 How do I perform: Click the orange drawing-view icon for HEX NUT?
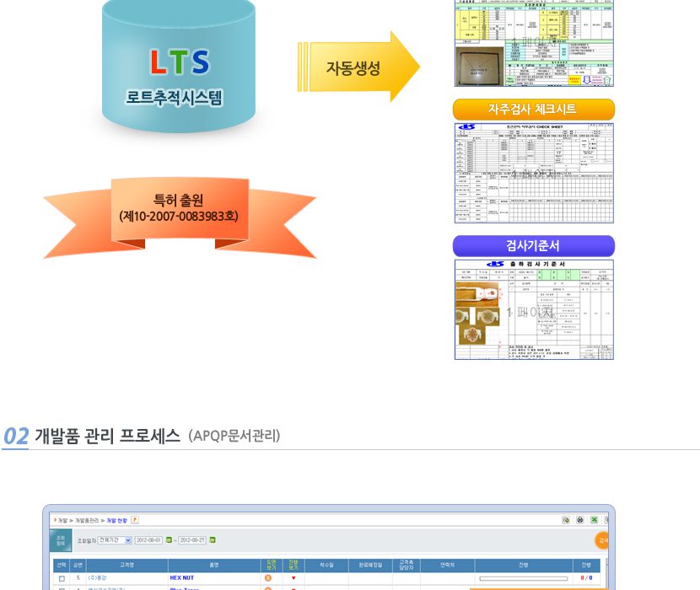[x=267, y=578]
